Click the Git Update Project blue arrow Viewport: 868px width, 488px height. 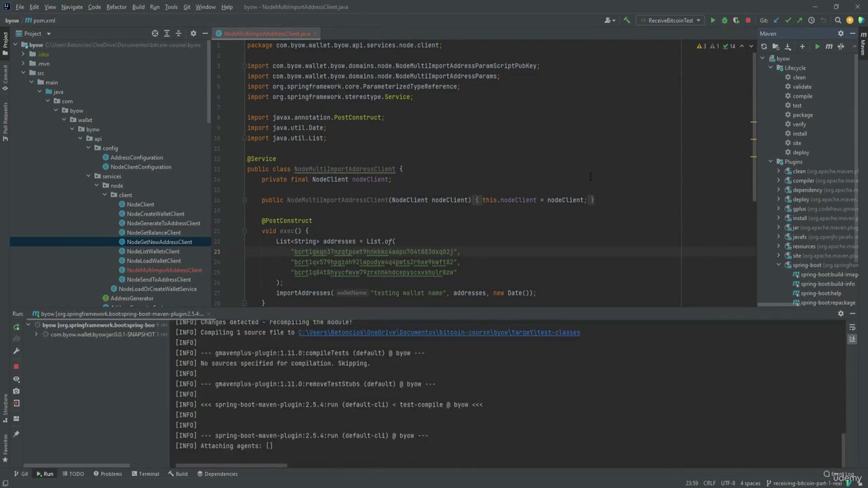[776, 20]
